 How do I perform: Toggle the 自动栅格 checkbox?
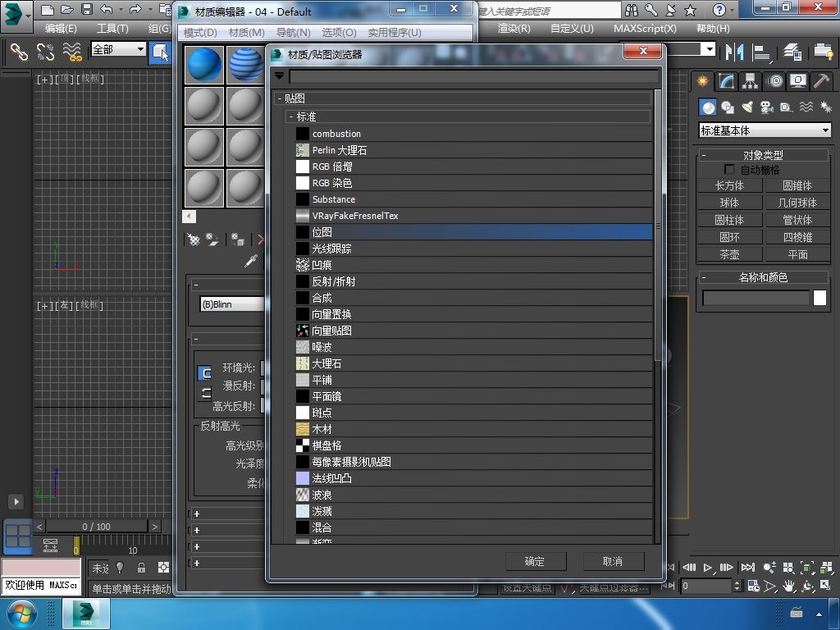pyautogui.click(x=729, y=169)
